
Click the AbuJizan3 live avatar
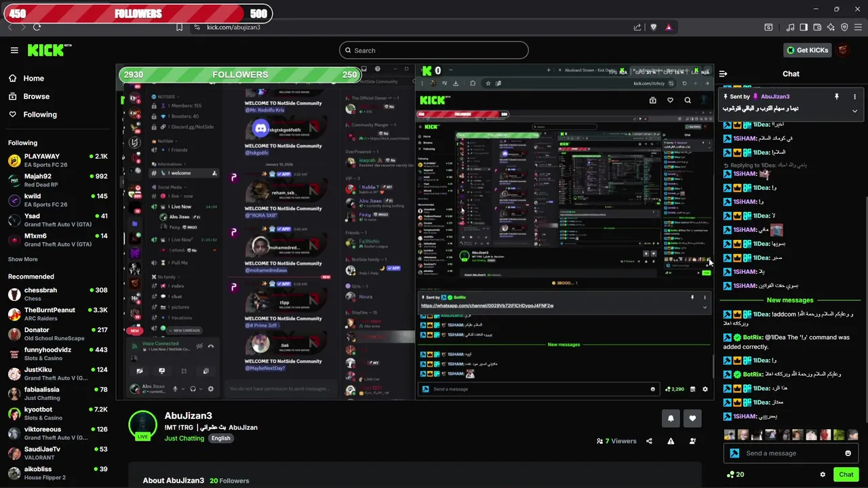[x=143, y=426]
